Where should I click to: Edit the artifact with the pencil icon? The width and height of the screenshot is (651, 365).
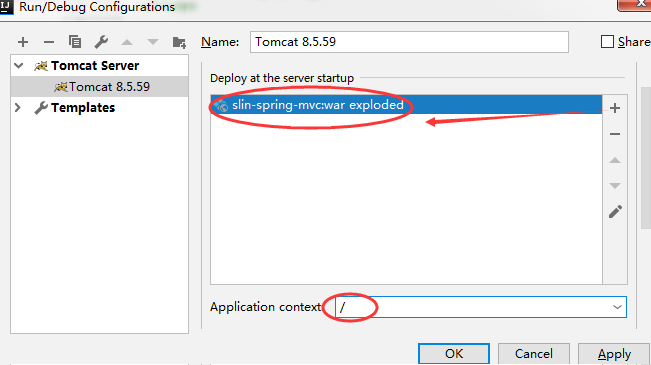pos(615,211)
